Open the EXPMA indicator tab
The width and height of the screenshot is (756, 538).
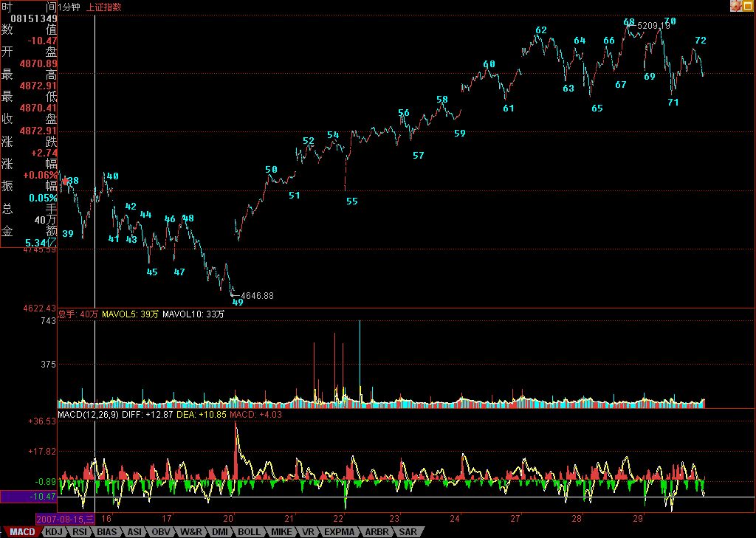339,531
